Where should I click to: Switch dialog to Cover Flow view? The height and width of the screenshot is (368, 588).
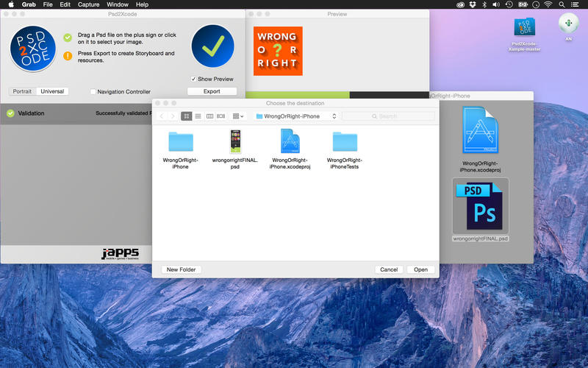tap(221, 116)
